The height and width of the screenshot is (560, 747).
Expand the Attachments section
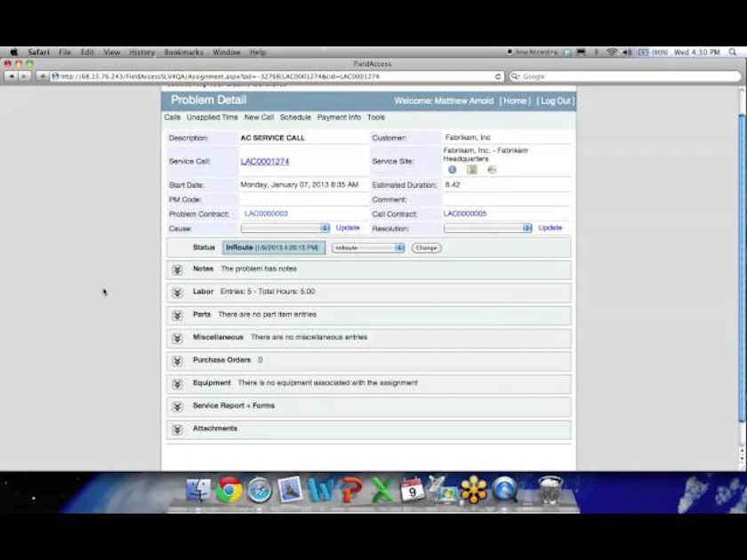click(177, 430)
